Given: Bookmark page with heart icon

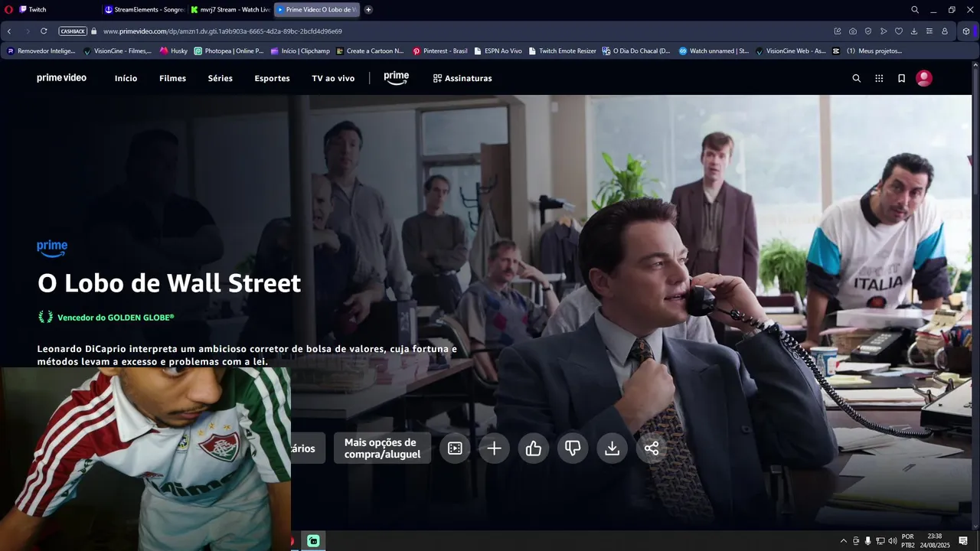Looking at the screenshot, I should point(899,31).
